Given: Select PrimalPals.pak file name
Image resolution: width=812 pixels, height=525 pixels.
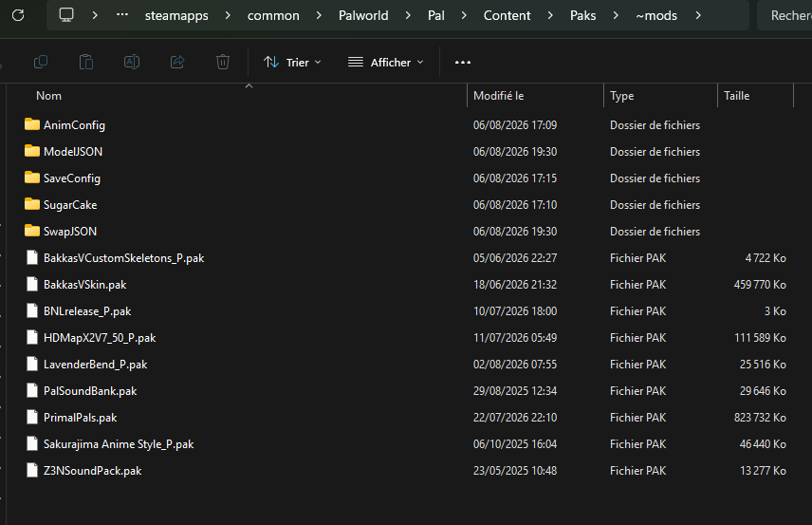Looking at the screenshot, I should coord(81,418).
